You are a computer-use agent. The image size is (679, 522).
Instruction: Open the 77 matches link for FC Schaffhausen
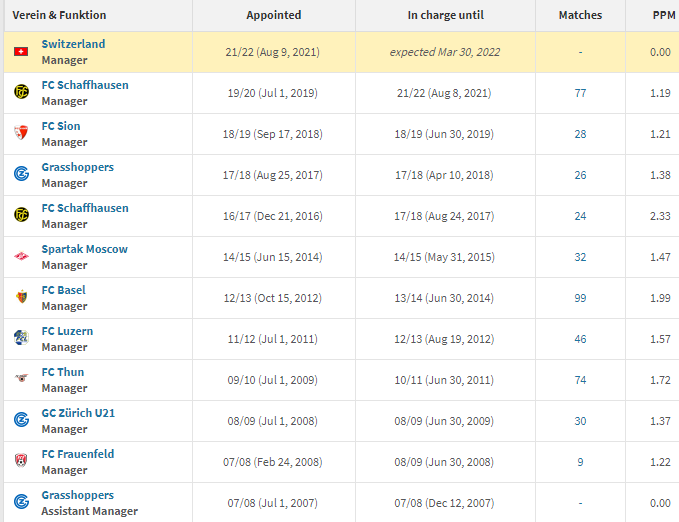580,93
